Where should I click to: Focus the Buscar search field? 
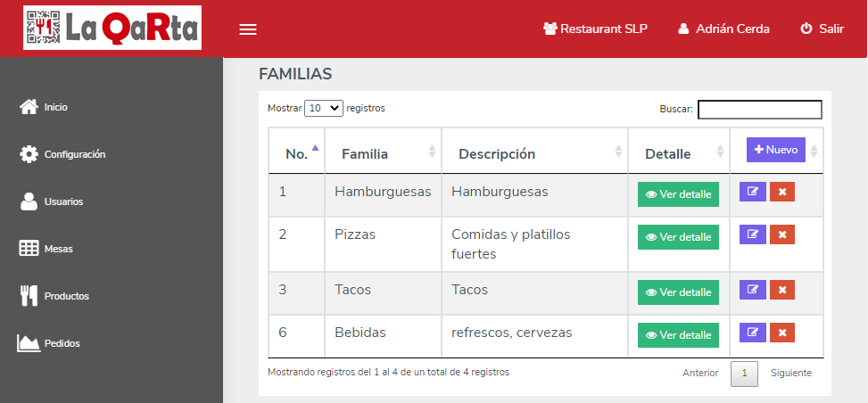(759, 110)
